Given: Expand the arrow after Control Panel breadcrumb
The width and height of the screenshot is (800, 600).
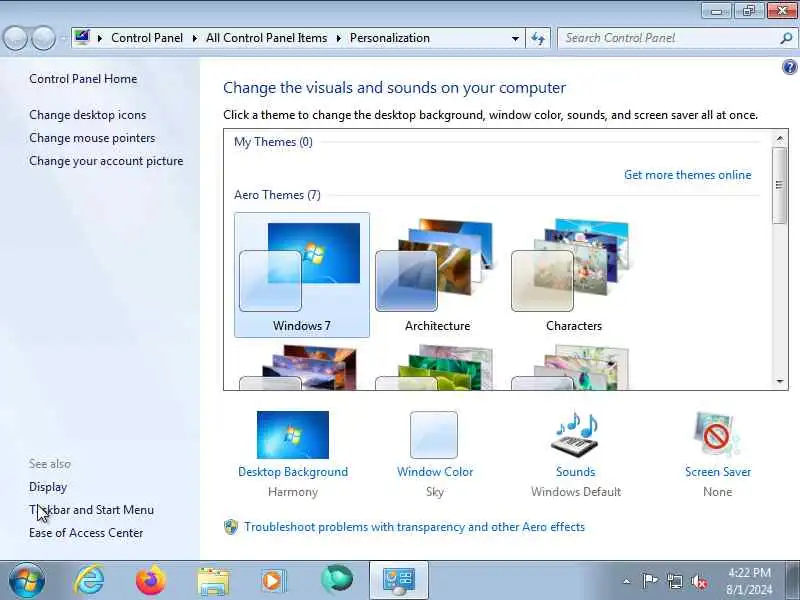Looking at the screenshot, I should [x=194, y=38].
